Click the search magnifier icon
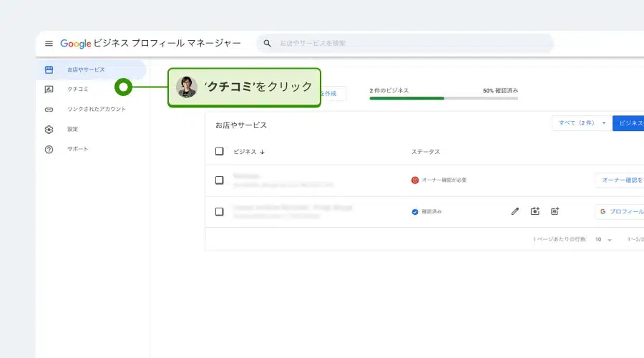The width and height of the screenshot is (644, 358). [267, 43]
